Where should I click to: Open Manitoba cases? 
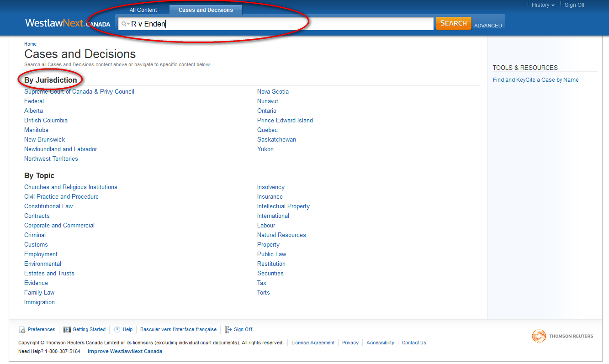click(36, 130)
